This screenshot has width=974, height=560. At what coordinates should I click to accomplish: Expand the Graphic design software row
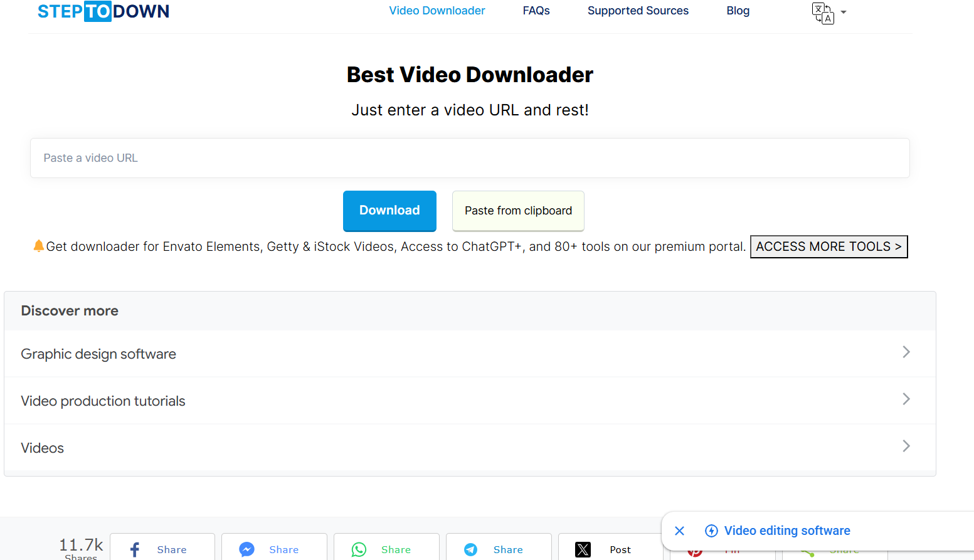point(906,352)
